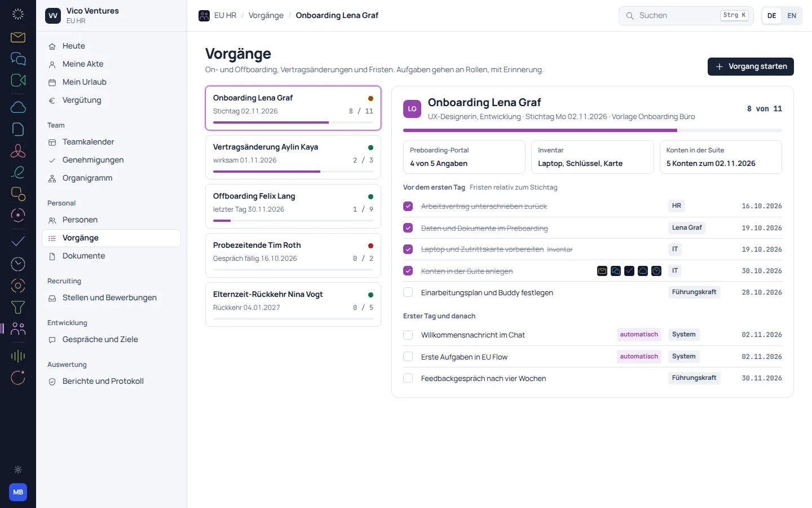Click the chat account icon in Konten row
The image size is (812, 508).
click(x=616, y=271)
